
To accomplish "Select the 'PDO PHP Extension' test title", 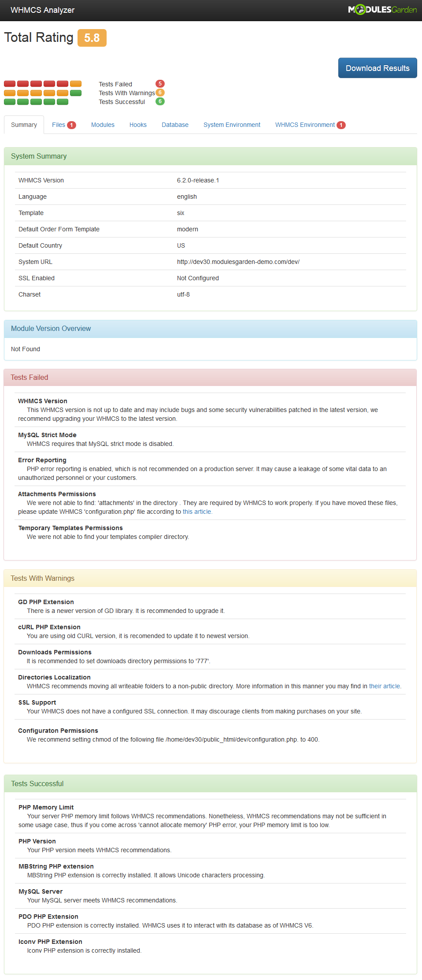I will [48, 917].
